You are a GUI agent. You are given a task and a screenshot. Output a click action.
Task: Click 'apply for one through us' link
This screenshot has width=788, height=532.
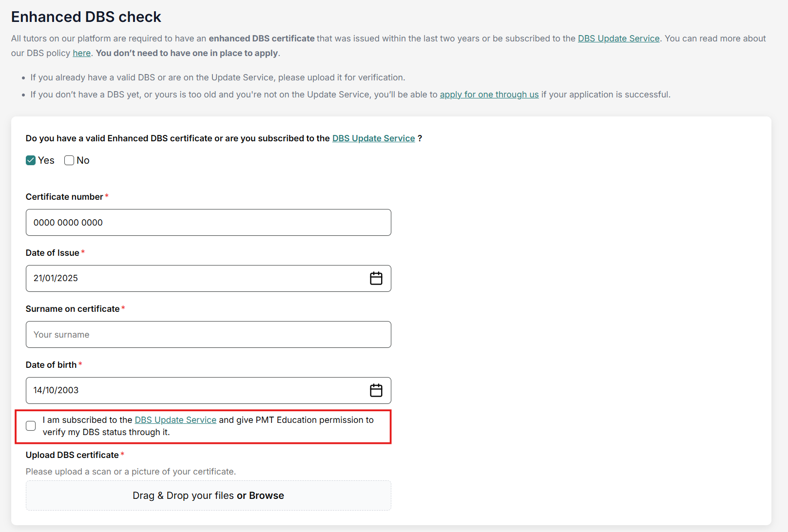[489, 95]
